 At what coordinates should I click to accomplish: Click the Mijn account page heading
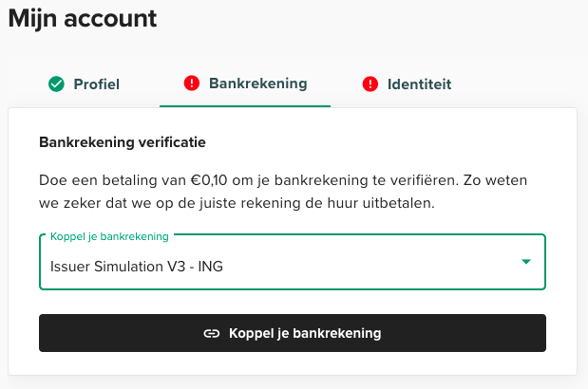[x=83, y=18]
